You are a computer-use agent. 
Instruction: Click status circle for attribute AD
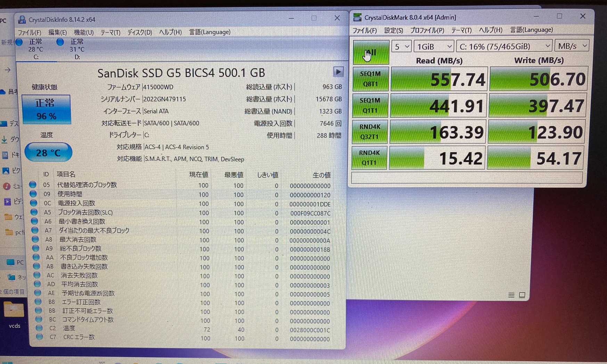click(37, 283)
